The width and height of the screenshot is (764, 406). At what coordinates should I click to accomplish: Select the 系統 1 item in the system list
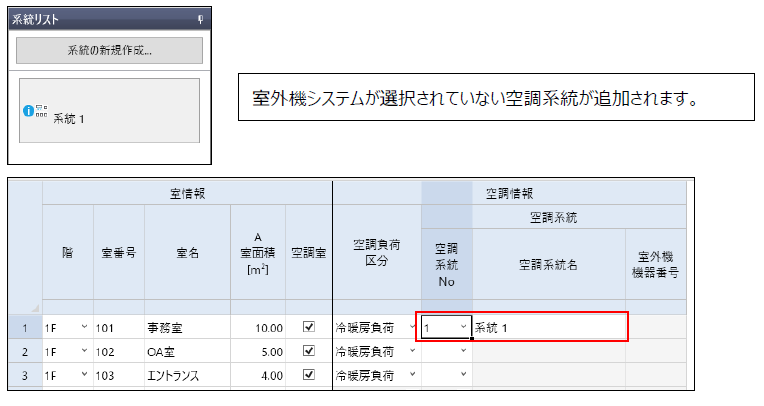(x=109, y=111)
